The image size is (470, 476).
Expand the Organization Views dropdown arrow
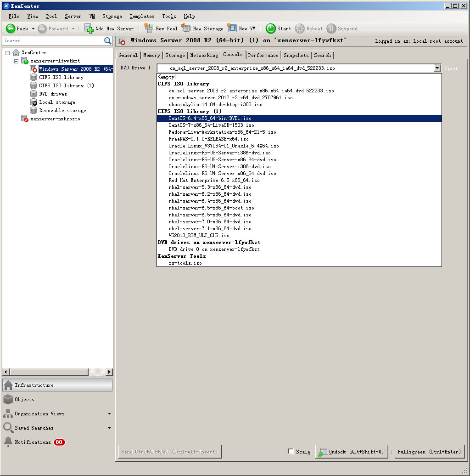pyautogui.click(x=109, y=414)
